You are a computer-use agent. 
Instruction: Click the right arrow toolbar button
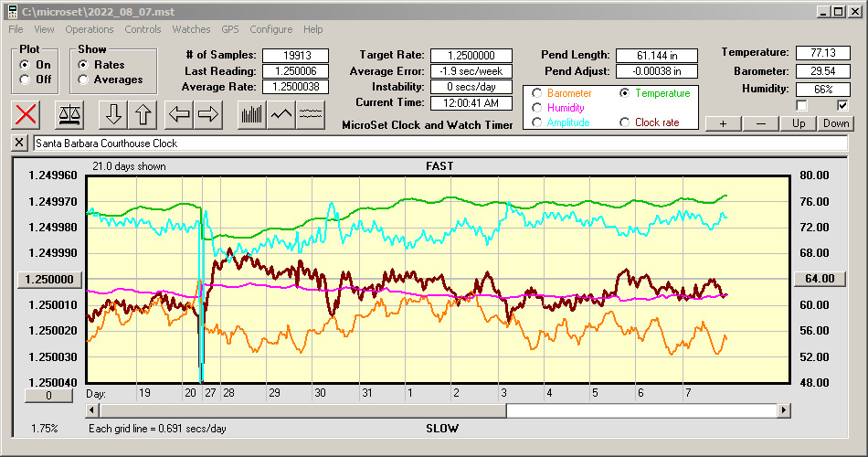[x=208, y=114]
